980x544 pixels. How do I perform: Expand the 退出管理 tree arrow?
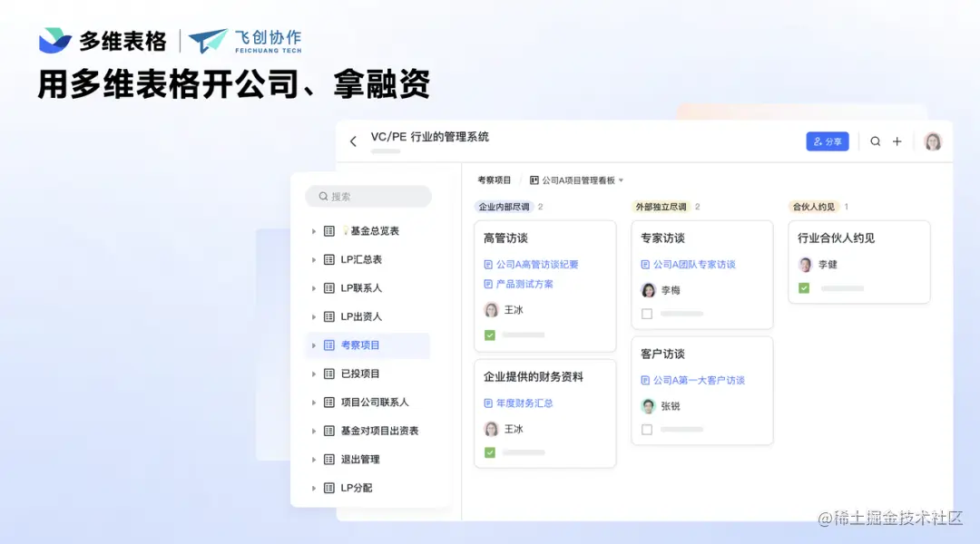[314, 460]
